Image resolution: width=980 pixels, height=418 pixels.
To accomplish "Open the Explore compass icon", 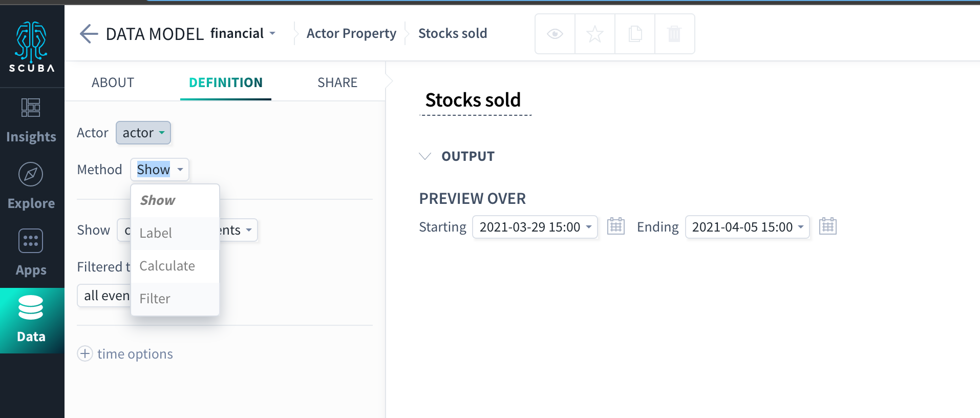I will [31, 175].
